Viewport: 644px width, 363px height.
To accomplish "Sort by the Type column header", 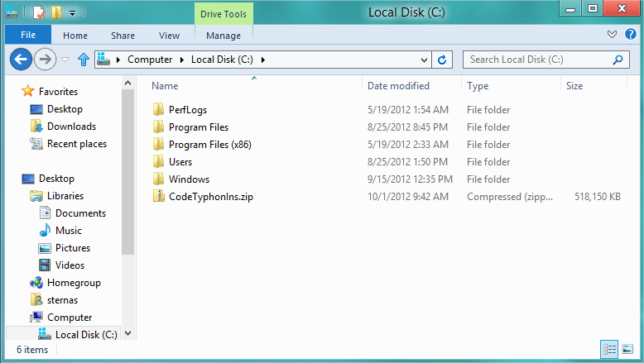I will (478, 86).
